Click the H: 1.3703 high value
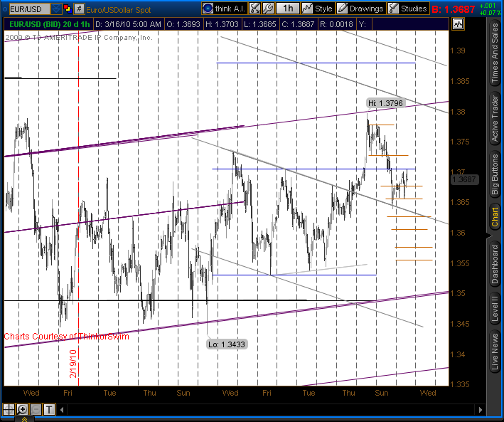 coord(222,24)
